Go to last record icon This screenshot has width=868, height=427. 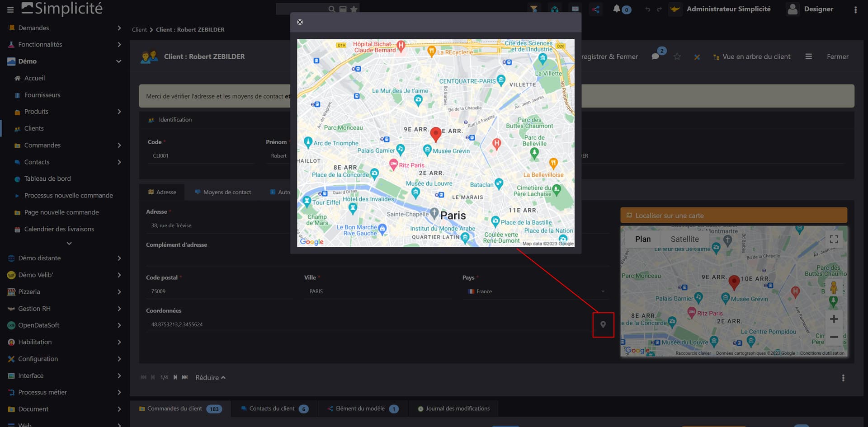click(185, 377)
